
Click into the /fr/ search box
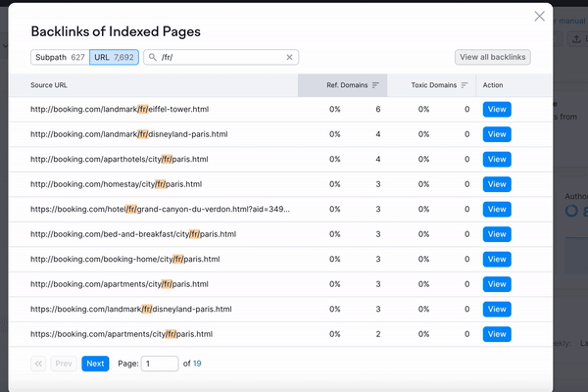click(x=220, y=58)
